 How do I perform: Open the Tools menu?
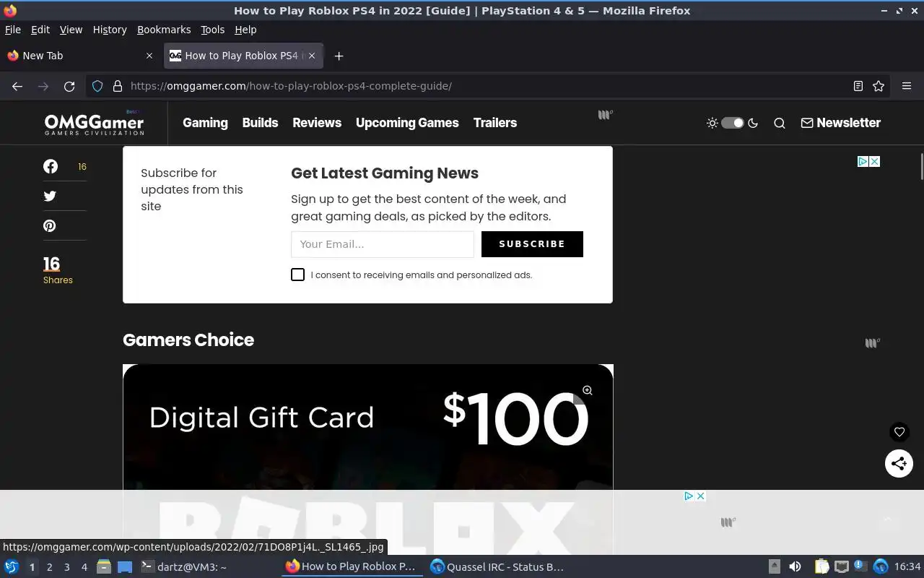click(x=213, y=30)
